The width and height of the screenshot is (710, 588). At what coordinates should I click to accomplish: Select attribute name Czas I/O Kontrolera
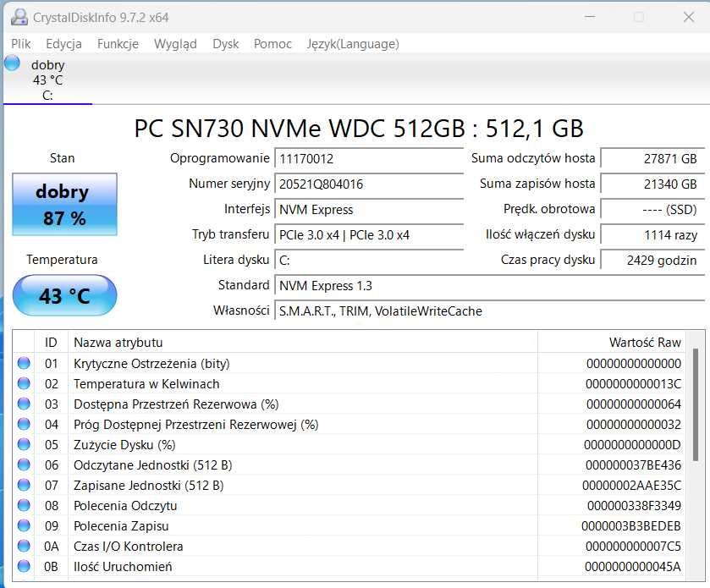(x=129, y=547)
